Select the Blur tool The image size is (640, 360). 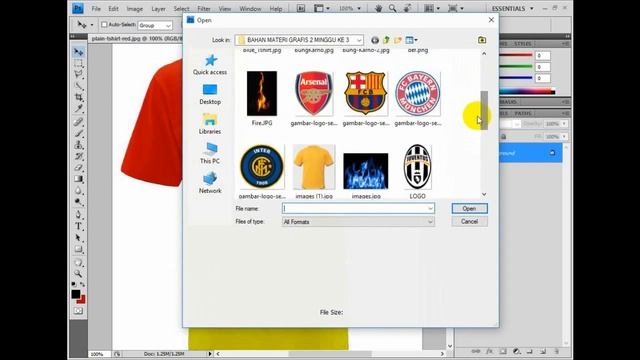click(x=78, y=191)
